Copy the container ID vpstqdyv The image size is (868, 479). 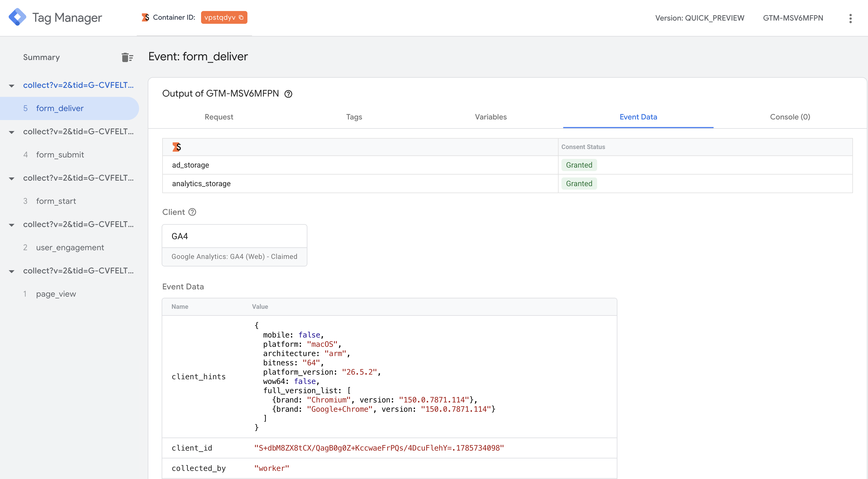click(241, 17)
